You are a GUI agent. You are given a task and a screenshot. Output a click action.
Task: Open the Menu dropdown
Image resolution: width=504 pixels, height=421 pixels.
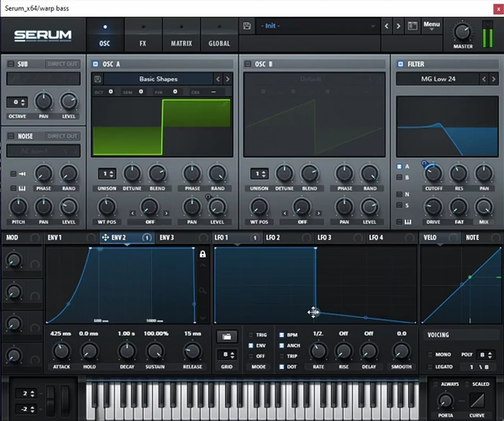point(432,26)
